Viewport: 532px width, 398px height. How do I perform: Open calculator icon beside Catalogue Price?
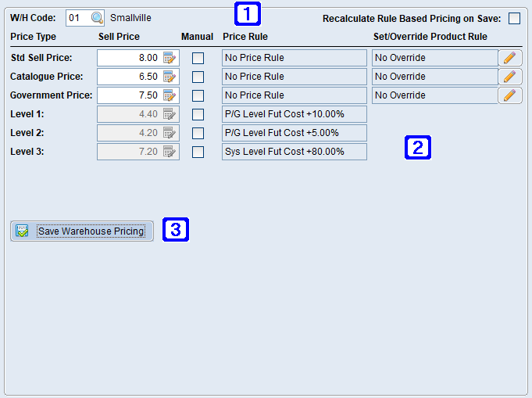pos(170,77)
